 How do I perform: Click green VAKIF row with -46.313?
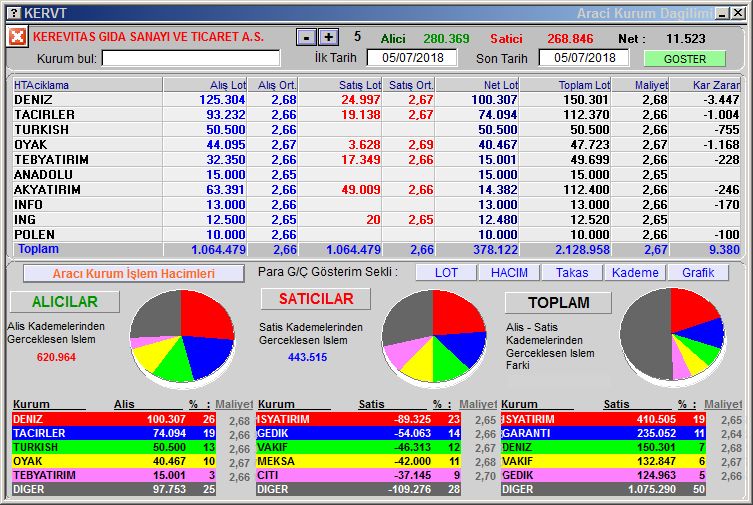coord(359,447)
